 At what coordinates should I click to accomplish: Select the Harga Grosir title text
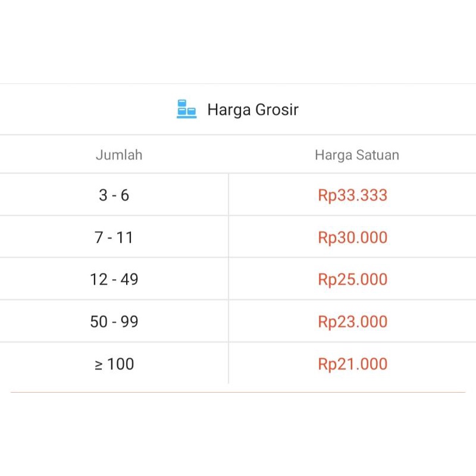point(253,109)
